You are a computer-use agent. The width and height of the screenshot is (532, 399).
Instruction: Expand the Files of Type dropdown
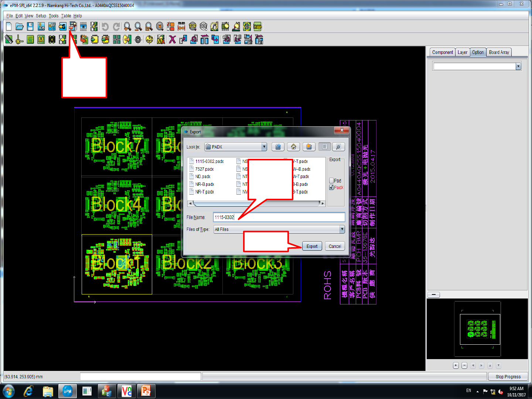tap(342, 229)
